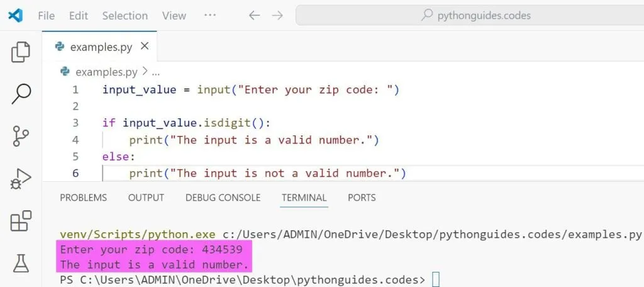The width and height of the screenshot is (644, 287).
Task: Expand the examples.py breadcrumb chevron
Action: [145, 72]
